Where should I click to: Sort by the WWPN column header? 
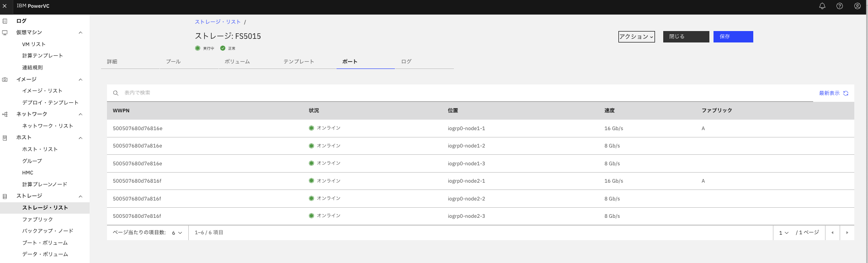pos(121,110)
